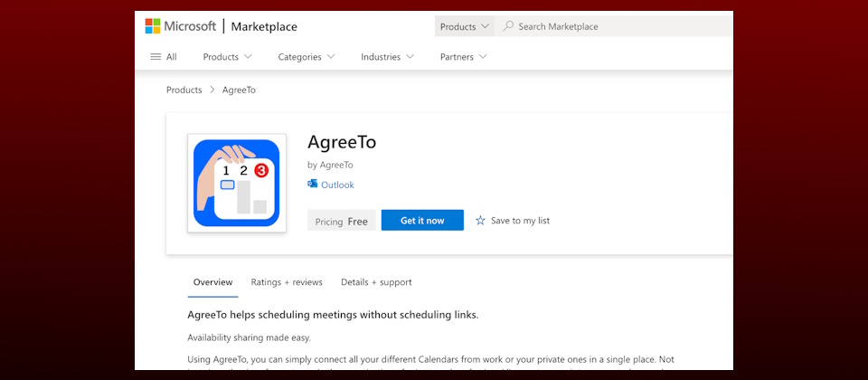Expand the Products navigation menu
The height and width of the screenshot is (380, 868).
click(227, 57)
